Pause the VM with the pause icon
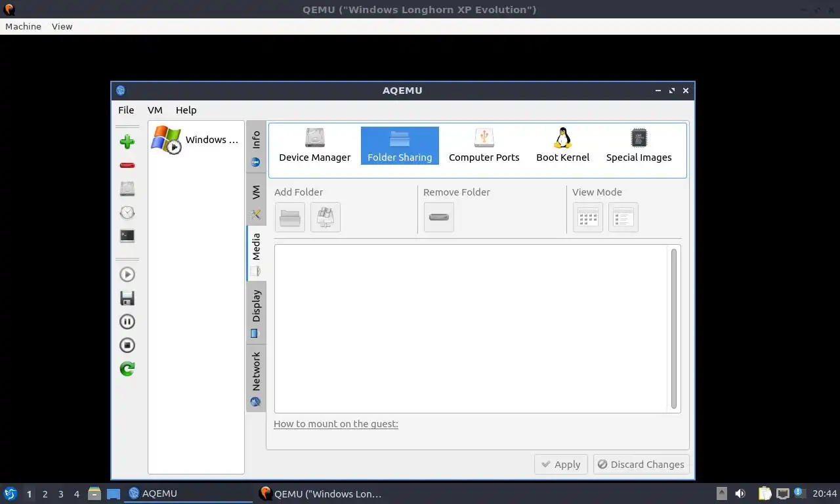This screenshot has height=504, width=840. point(127,322)
